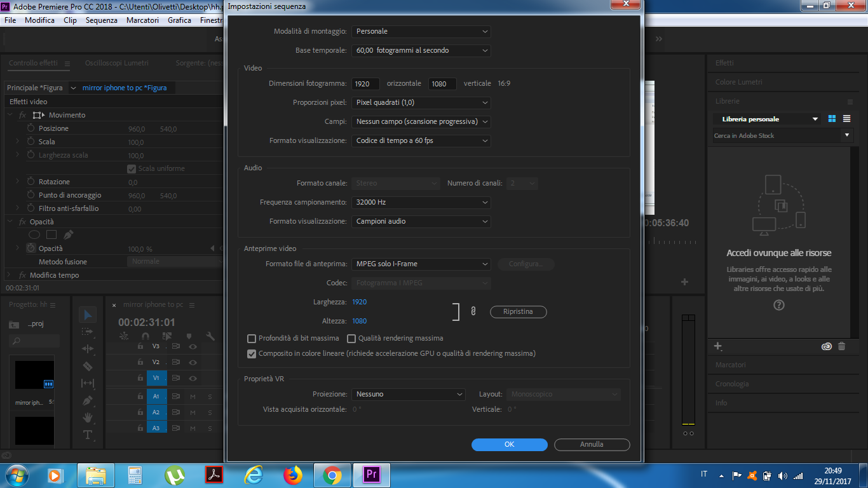Enable the Profondità di bit massima checkbox
The image size is (868, 488).
tap(252, 338)
